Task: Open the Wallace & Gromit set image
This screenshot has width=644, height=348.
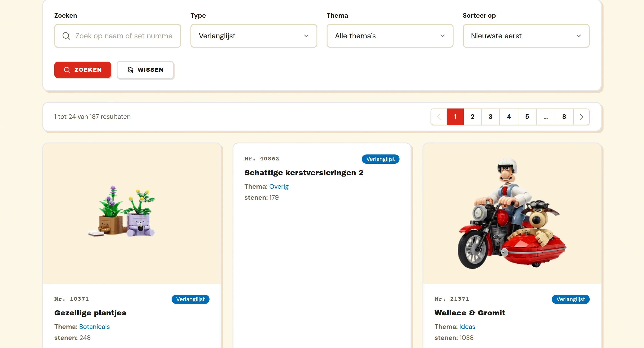Action: pos(512,213)
